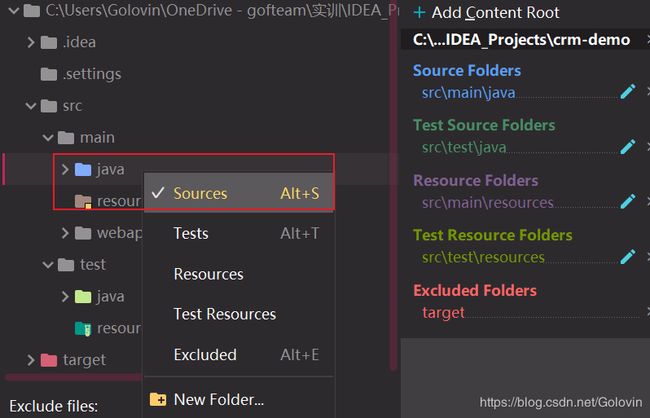Click the edit pencil for src\test\java
Screen dimensions: 650x418
click(628, 146)
